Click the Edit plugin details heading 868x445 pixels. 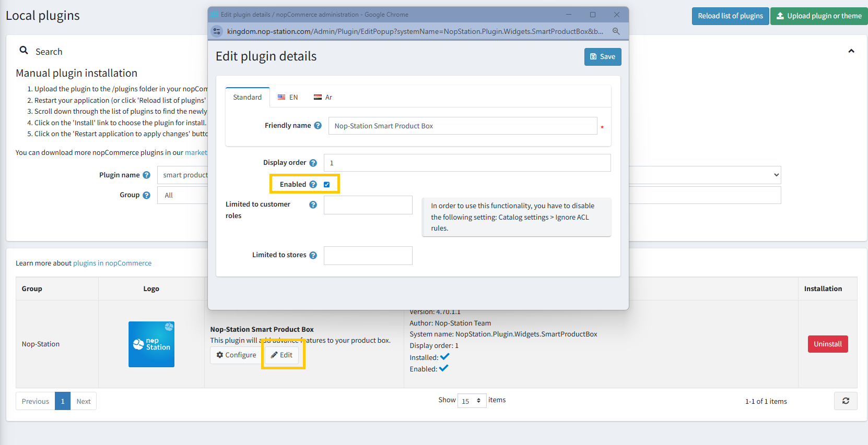tap(266, 56)
